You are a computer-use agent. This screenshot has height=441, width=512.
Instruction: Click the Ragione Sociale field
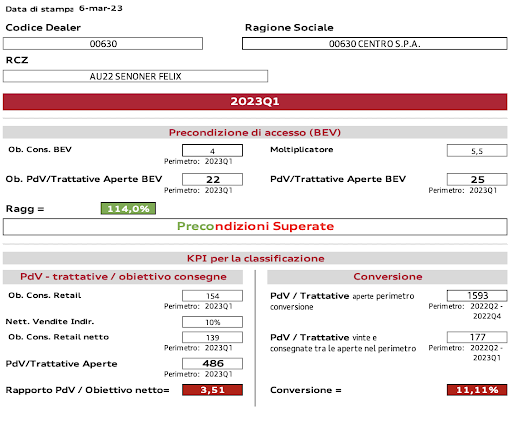tap(375, 44)
